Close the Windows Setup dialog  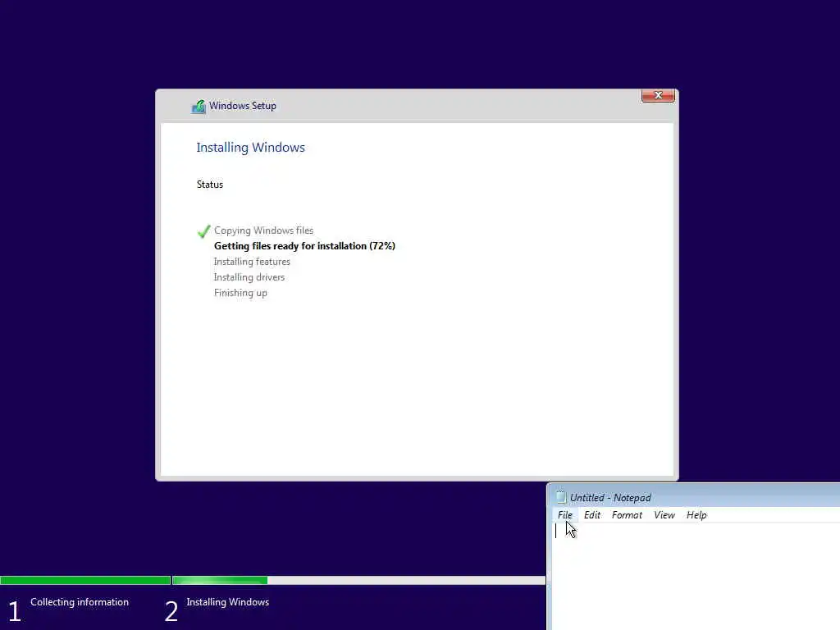pyautogui.click(x=658, y=95)
